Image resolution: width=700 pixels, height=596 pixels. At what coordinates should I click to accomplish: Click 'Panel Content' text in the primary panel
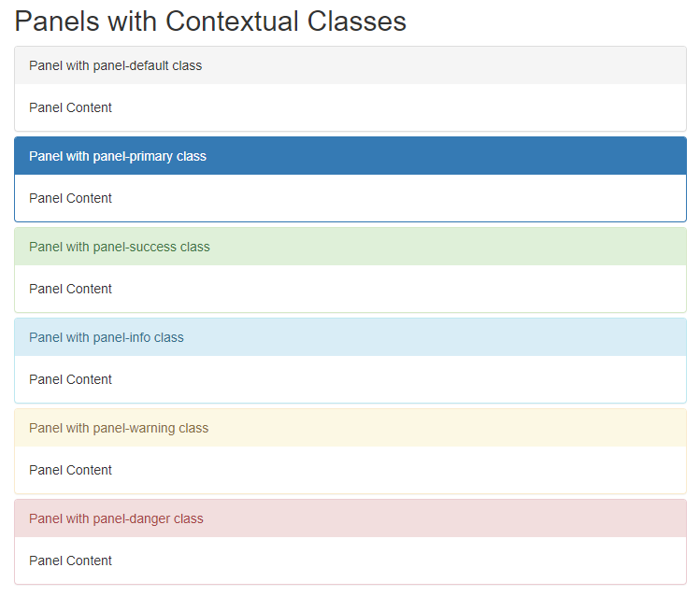click(70, 198)
